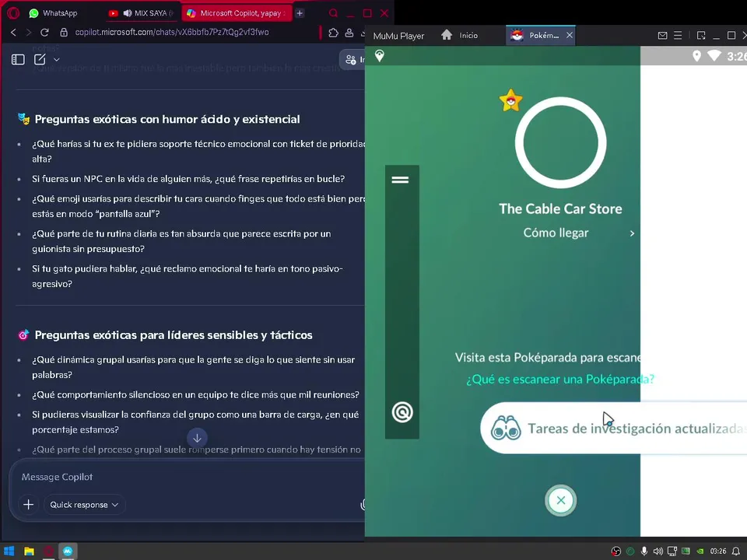View site security lock info
This screenshot has width=747, height=560.
coord(63,33)
